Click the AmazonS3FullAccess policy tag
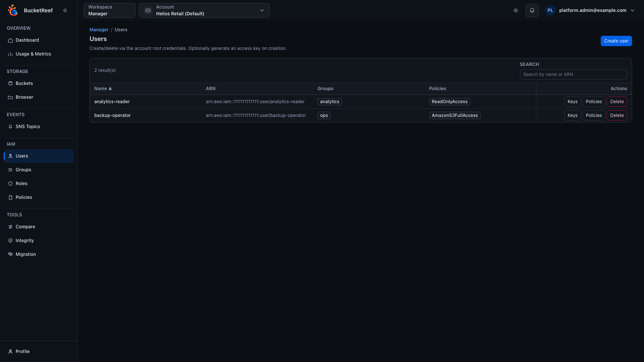The width and height of the screenshot is (644, 362). [x=455, y=115]
